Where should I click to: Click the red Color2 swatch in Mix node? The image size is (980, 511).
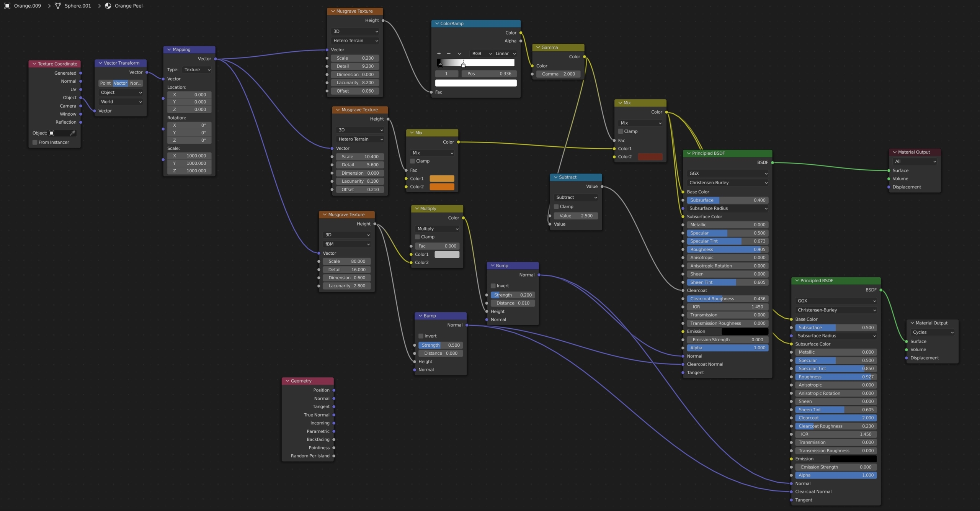pyautogui.click(x=650, y=157)
